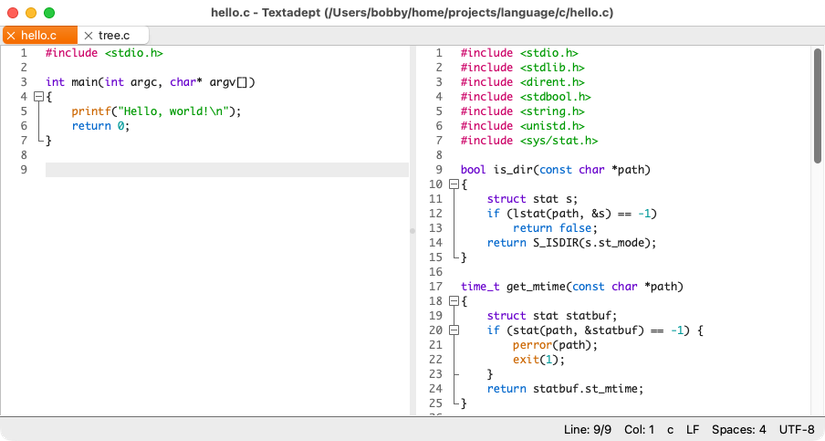
Task: Click the printf call in hello.c
Action: [156, 111]
